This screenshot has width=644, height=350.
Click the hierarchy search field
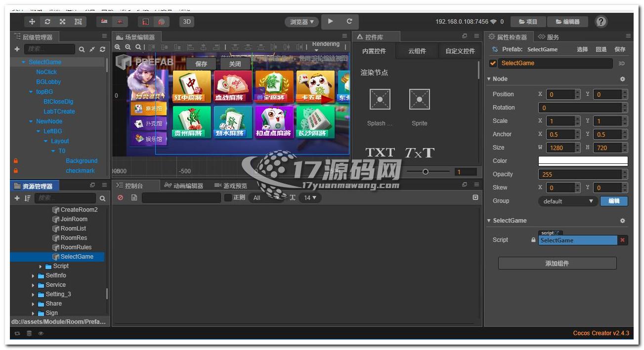click(50, 49)
